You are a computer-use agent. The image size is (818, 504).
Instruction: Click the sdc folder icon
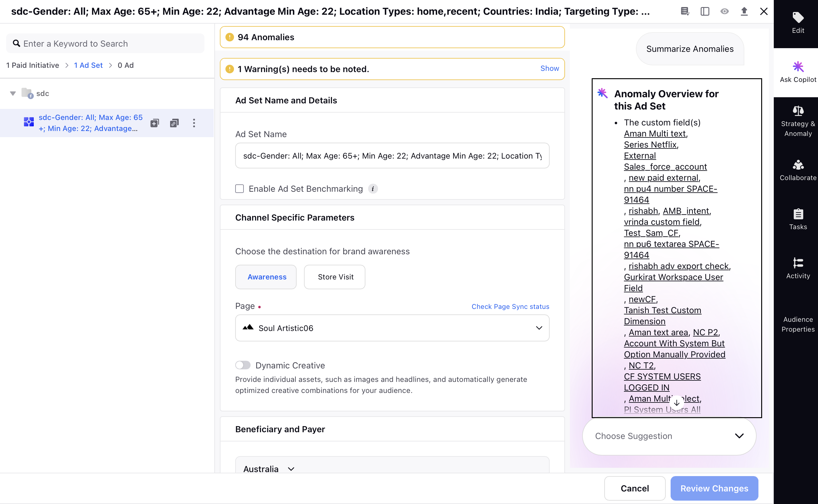[27, 93]
